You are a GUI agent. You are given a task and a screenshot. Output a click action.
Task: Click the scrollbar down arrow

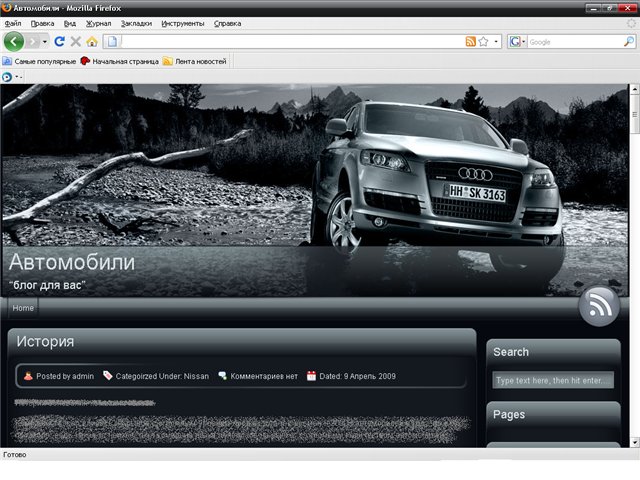point(634,442)
